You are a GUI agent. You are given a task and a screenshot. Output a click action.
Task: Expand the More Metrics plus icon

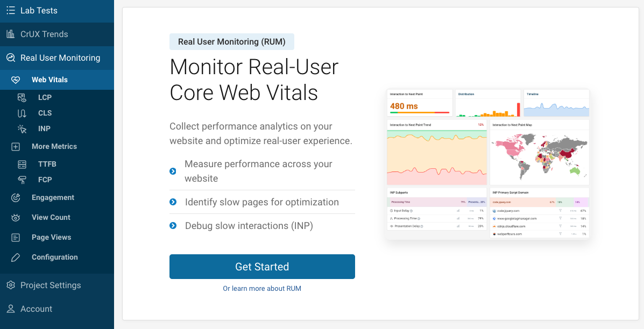16,147
